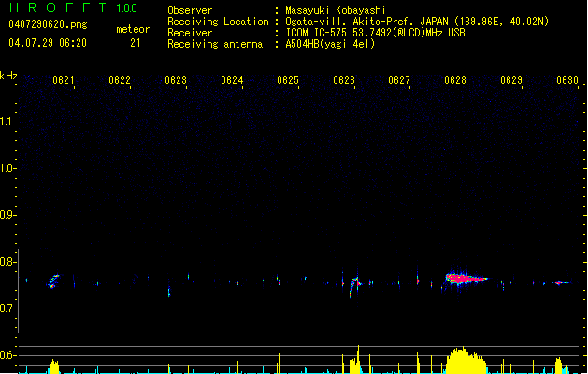Click the 0621 time marker
The image size is (588, 374).
[64, 80]
